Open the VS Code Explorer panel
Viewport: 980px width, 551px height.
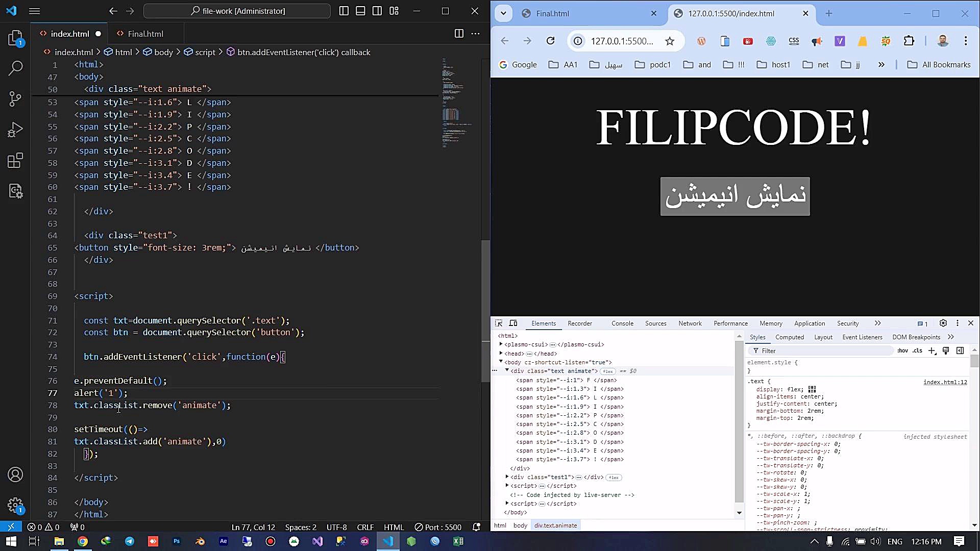(16, 39)
